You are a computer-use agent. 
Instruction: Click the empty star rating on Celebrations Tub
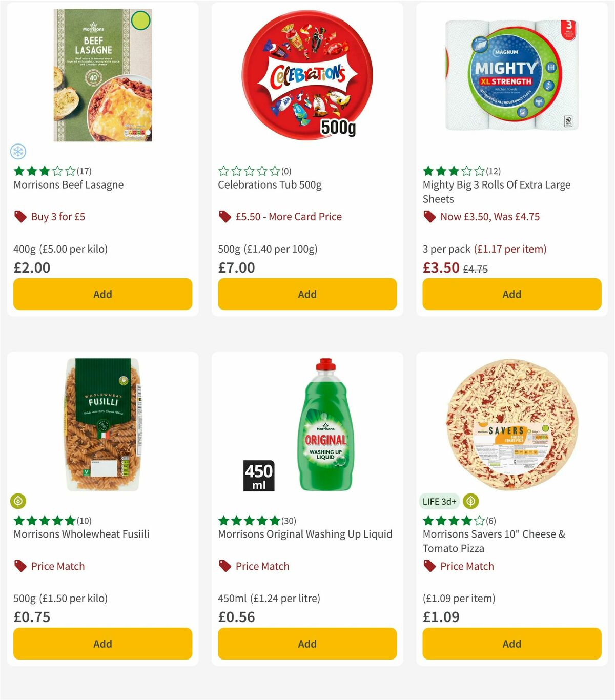(250, 171)
